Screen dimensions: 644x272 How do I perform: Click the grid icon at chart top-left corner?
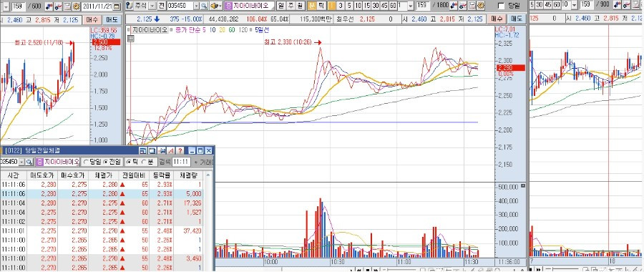pos(131,39)
